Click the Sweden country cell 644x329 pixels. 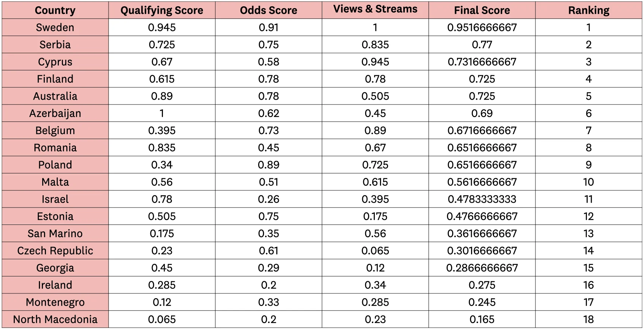click(55, 27)
